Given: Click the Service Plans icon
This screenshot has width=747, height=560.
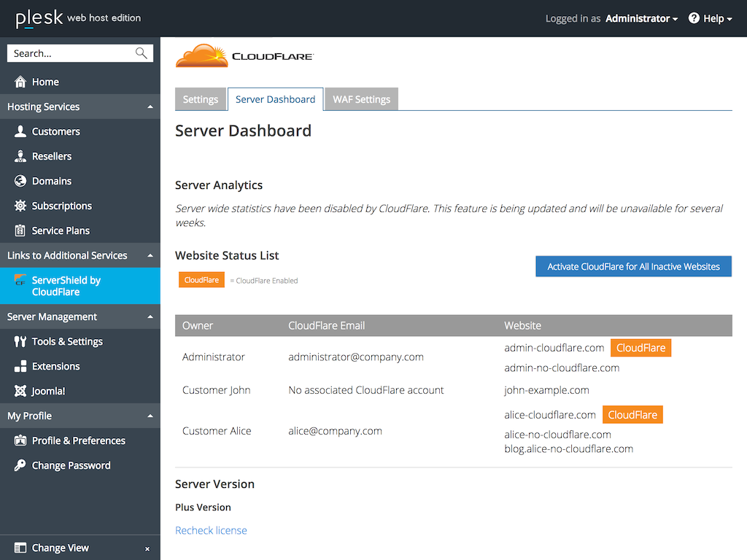Looking at the screenshot, I should 20,230.
